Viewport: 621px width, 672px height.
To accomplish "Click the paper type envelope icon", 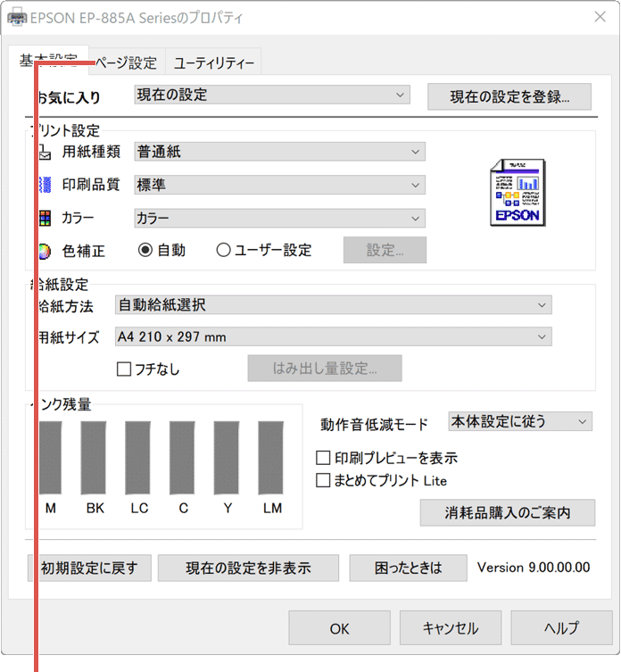I will tap(45, 152).
